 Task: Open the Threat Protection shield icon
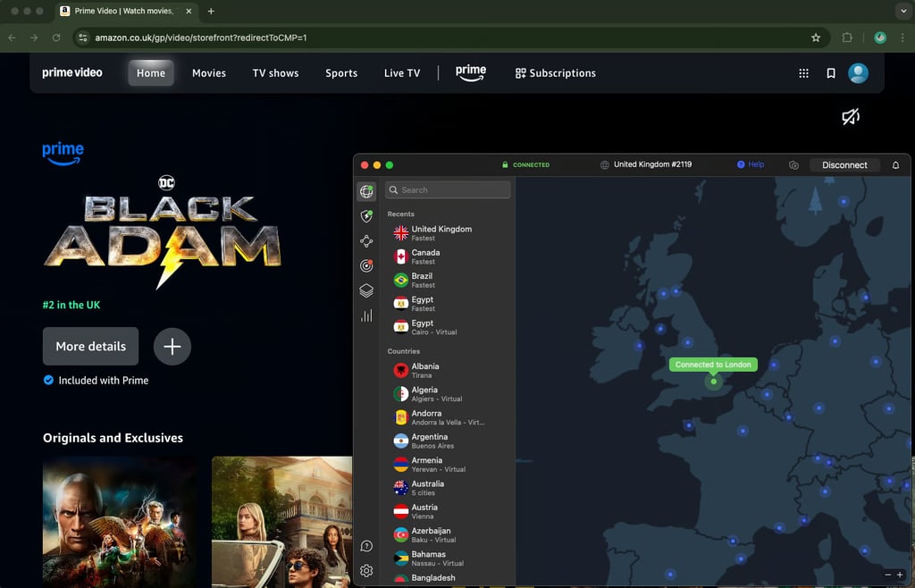point(366,216)
